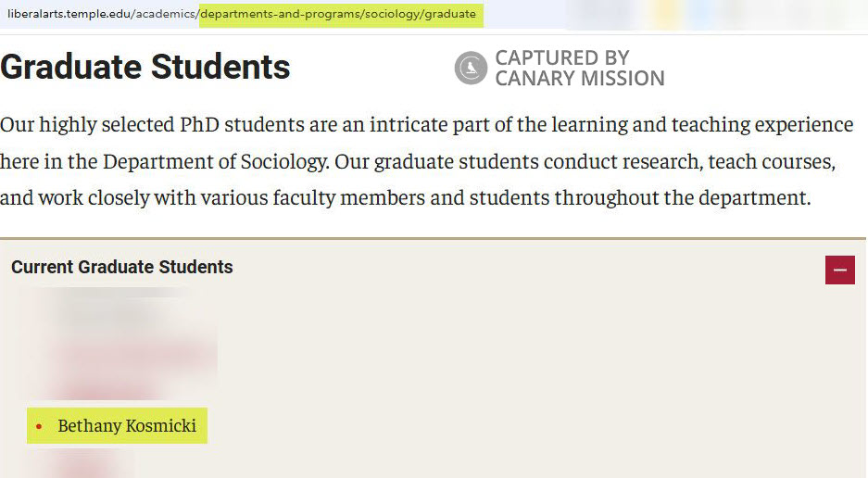Click the blurred name below Bethany Kosmicki
This screenshot has width=868, height=478.
(83, 463)
